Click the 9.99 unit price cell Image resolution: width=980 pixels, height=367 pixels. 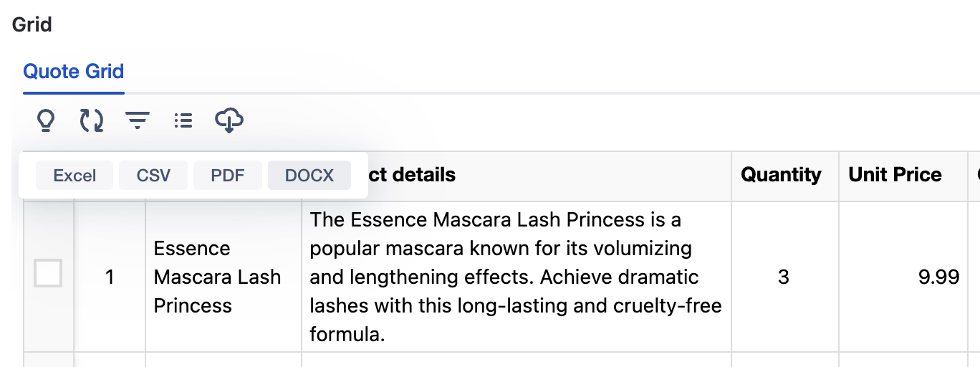tap(903, 277)
